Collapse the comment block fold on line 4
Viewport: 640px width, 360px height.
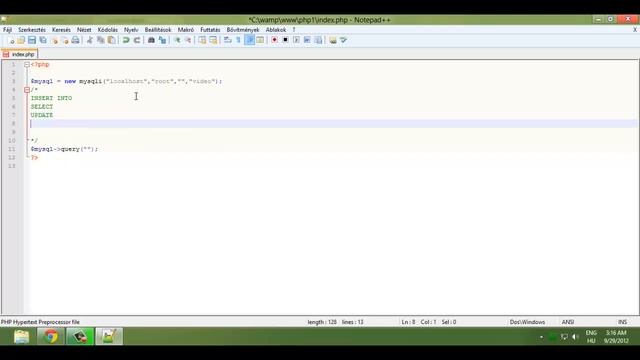(x=27, y=90)
